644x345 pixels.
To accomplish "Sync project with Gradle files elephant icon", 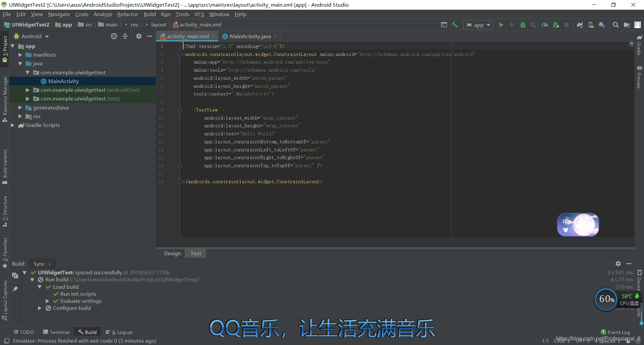I will 580,25.
